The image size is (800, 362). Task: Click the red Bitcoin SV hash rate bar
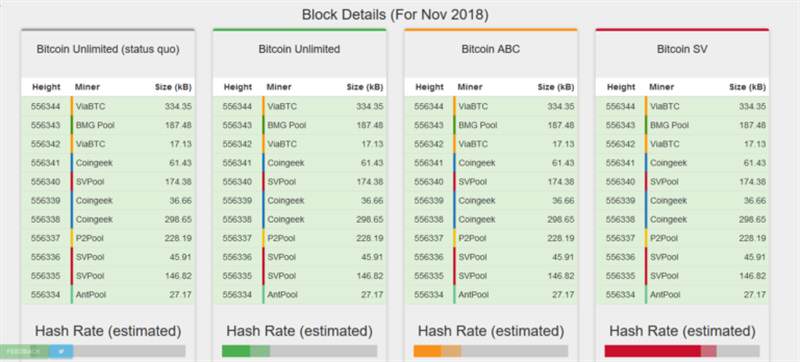tap(660, 351)
